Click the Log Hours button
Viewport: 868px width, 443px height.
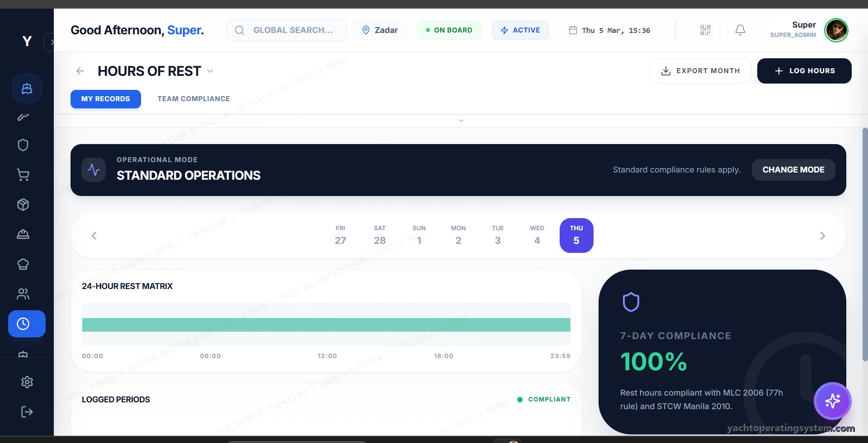click(x=804, y=71)
